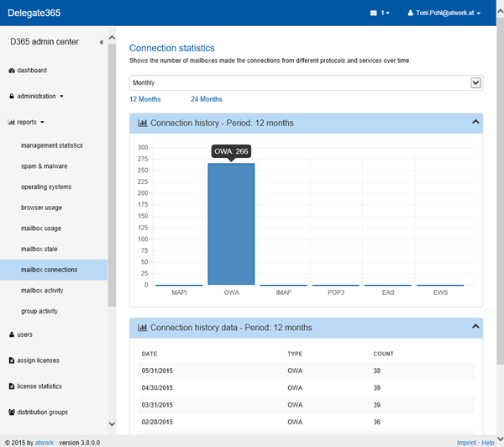Click the mail envelope icon in header

pyautogui.click(x=374, y=13)
